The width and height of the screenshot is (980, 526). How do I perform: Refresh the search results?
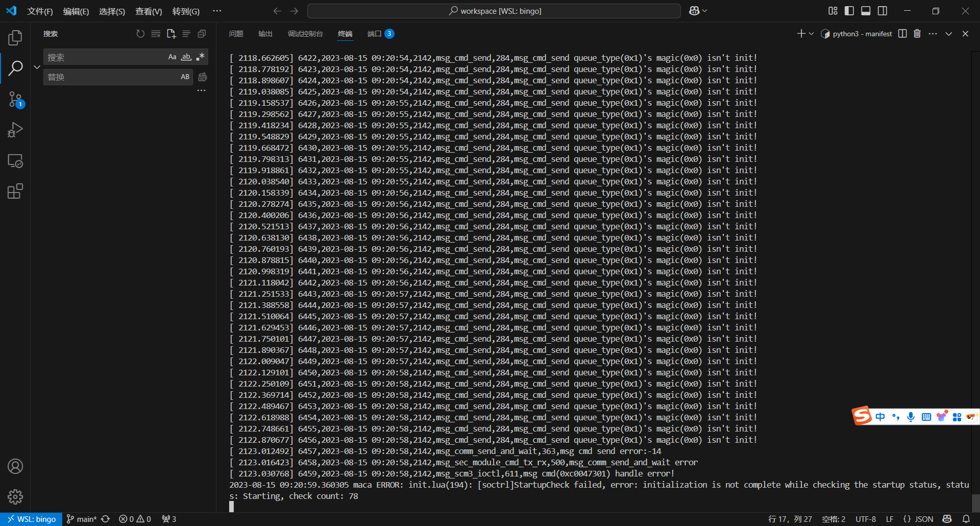(x=140, y=34)
